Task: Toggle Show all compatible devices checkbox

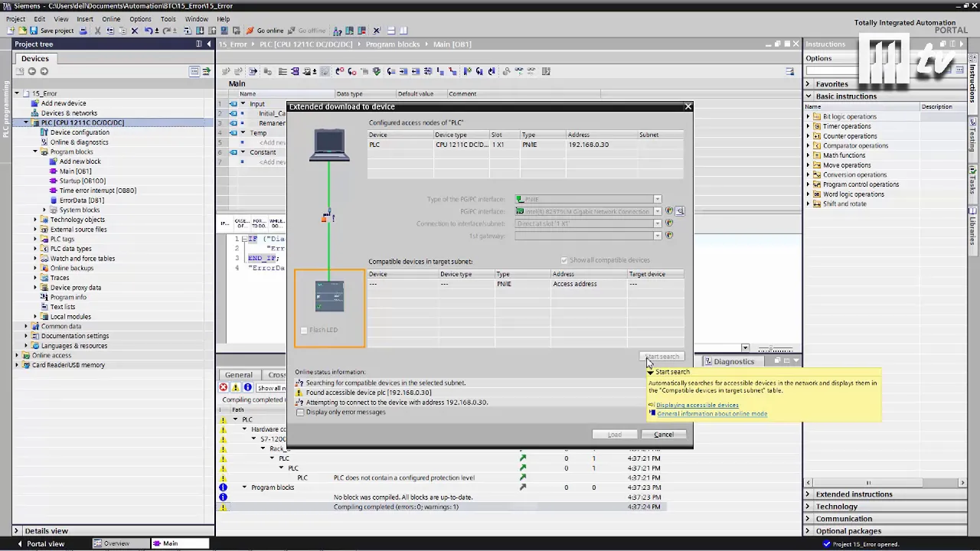Action: [x=564, y=260]
